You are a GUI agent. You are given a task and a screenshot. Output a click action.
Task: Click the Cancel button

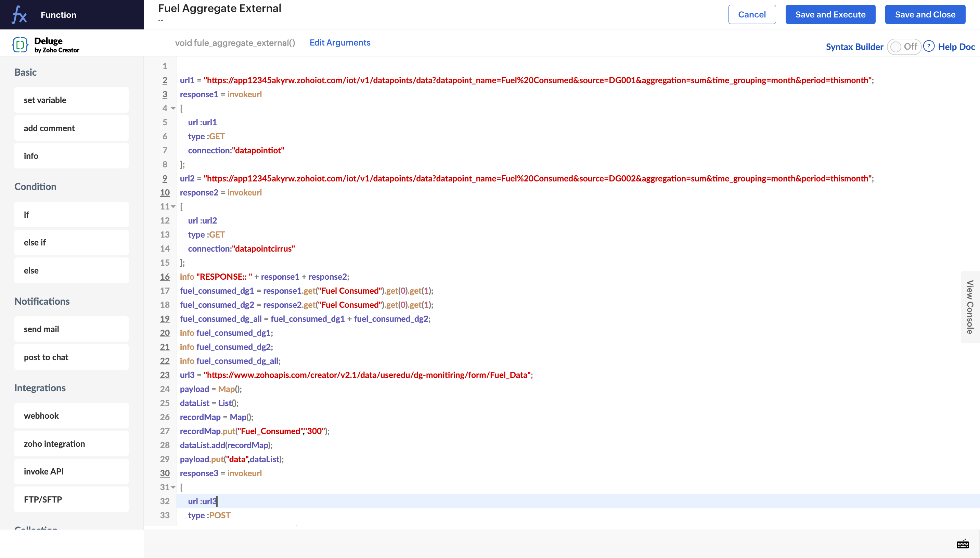tap(751, 15)
